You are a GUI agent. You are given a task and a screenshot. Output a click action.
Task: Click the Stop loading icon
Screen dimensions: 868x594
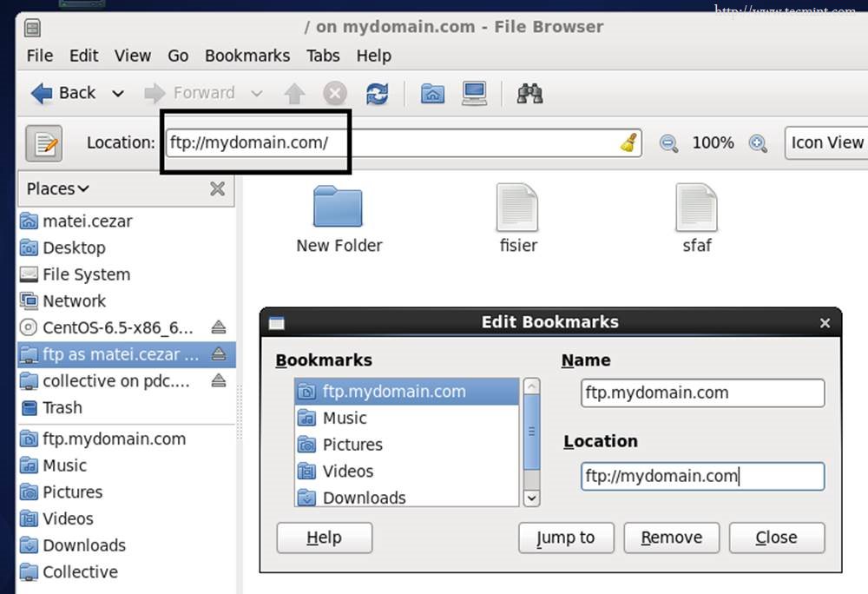335,94
